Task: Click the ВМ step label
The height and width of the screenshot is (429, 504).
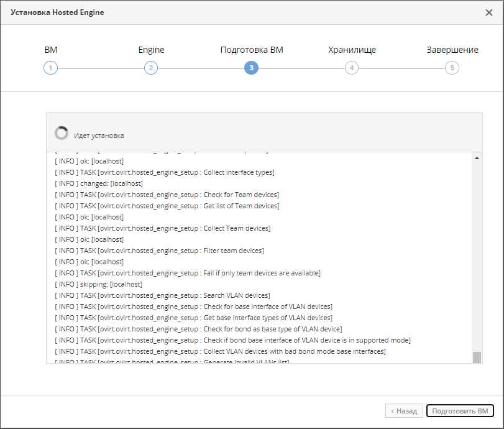Action: coord(51,50)
